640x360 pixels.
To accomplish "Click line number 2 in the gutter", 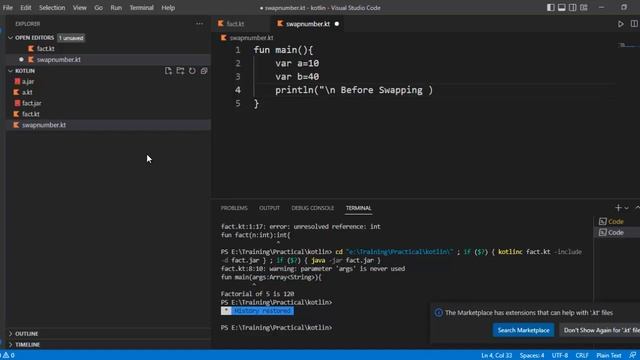I will pyautogui.click(x=238, y=63).
